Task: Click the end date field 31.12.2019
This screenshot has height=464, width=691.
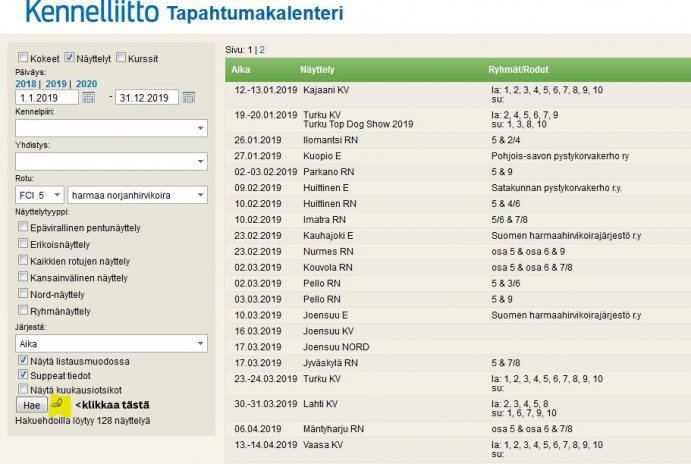Action: [x=147, y=97]
